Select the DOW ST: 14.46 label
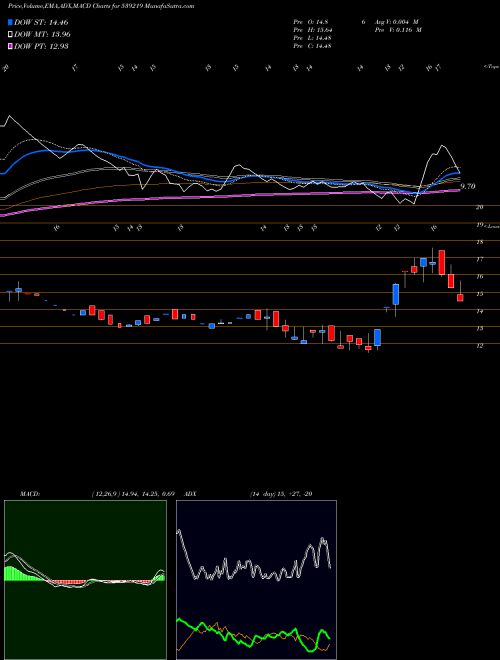The width and height of the screenshot is (500, 660). (41, 22)
